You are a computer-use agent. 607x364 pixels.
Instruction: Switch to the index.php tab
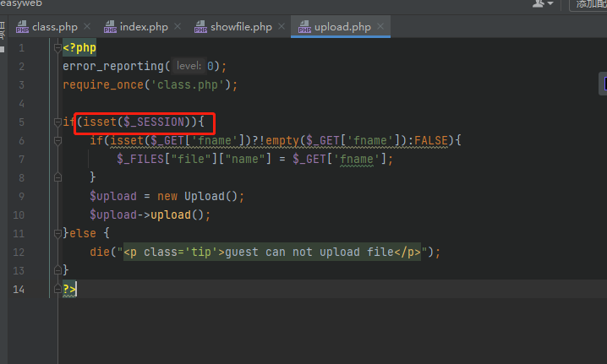click(136, 27)
